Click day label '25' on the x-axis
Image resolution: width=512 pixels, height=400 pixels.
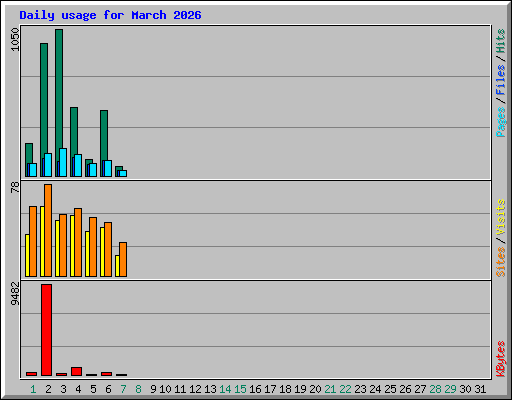tap(390, 389)
